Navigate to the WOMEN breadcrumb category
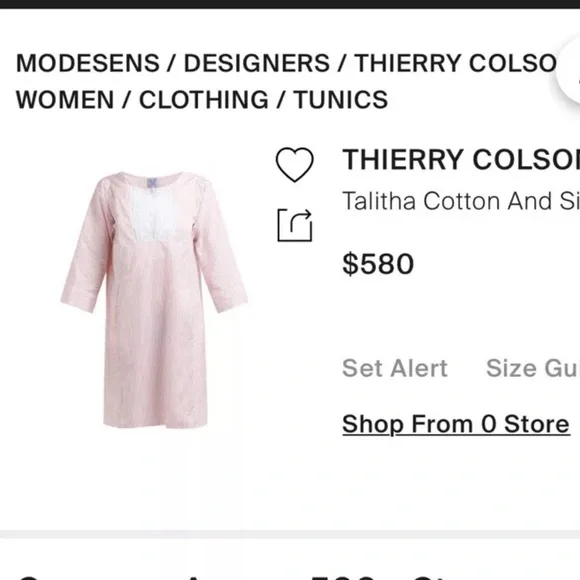This screenshot has height=580, width=580. (x=65, y=100)
